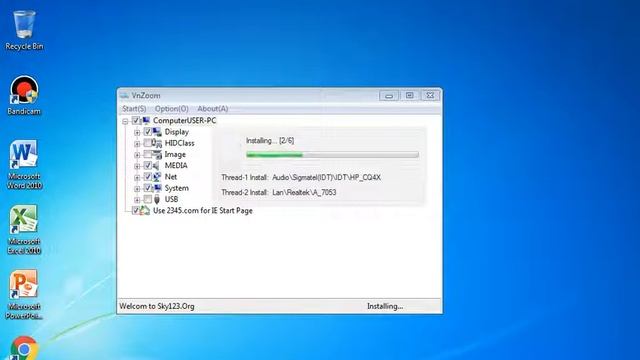640x360 pixels.
Task: Click the Thread-1 Install Audio path text
Action: (301, 178)
